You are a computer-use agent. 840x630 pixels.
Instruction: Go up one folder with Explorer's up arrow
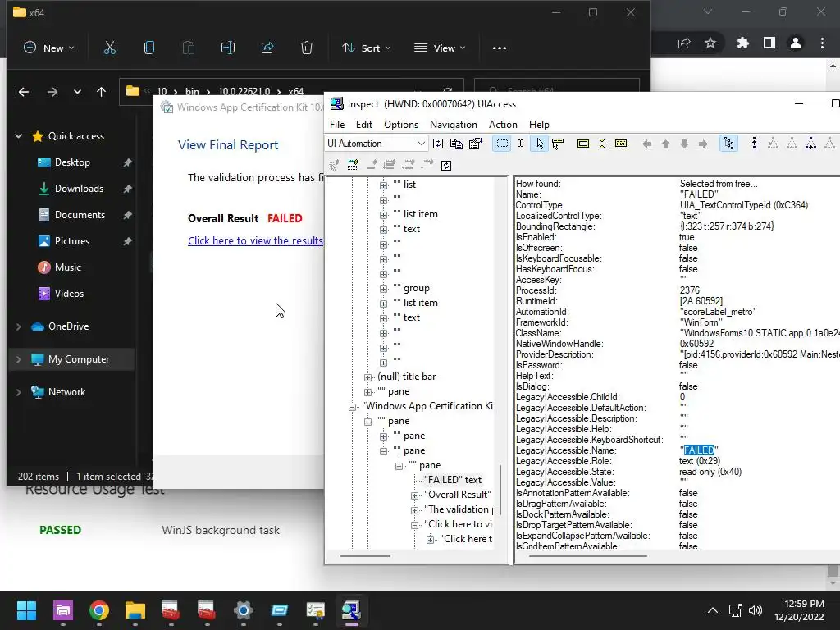(101, 92)
